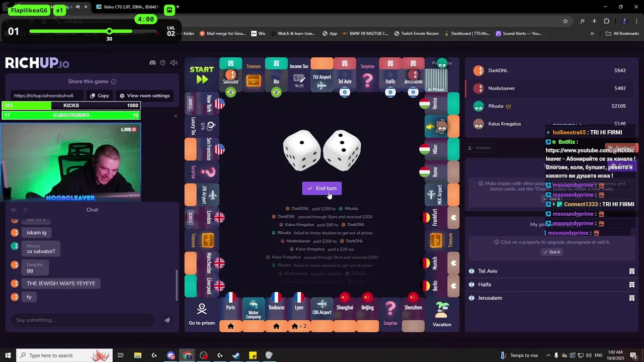Select the Frankfurt property tile
Screen dimensions: 644x362
(x=442, y=217)
